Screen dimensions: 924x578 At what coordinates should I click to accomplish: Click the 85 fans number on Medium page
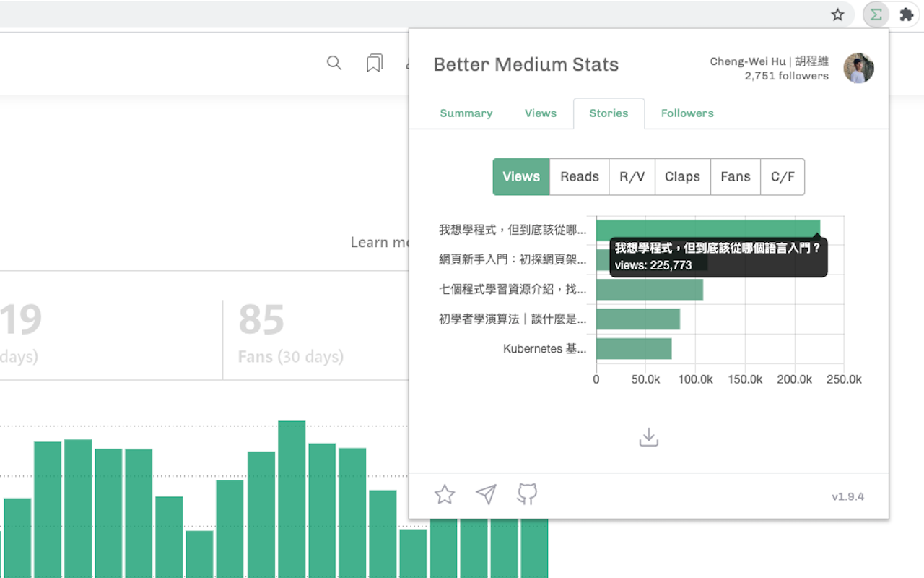click(261, 320)
